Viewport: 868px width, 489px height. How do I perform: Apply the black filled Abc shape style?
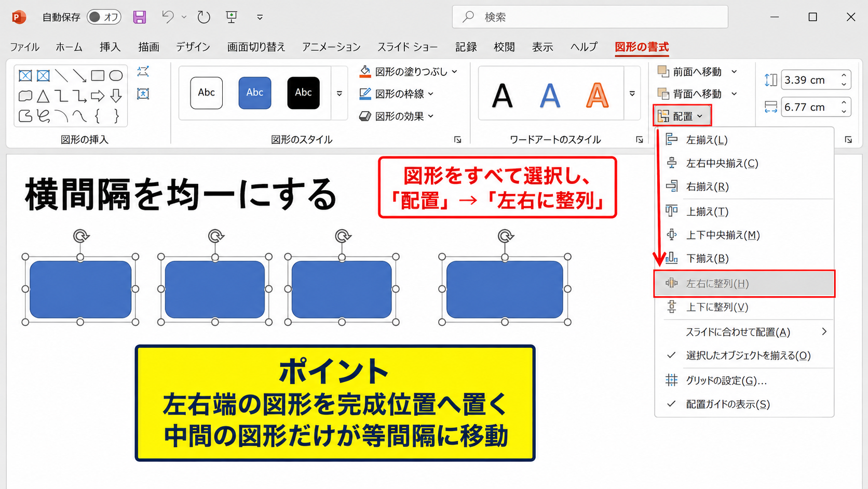coord(304,93)
